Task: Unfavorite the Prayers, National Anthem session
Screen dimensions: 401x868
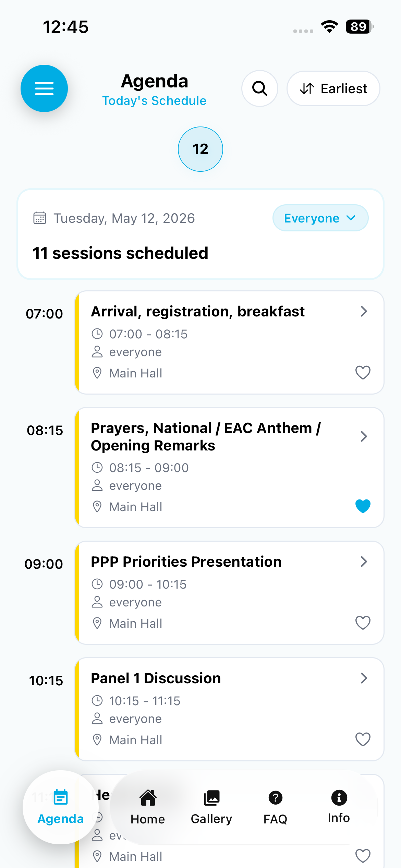Action: [x=363, y=506]
